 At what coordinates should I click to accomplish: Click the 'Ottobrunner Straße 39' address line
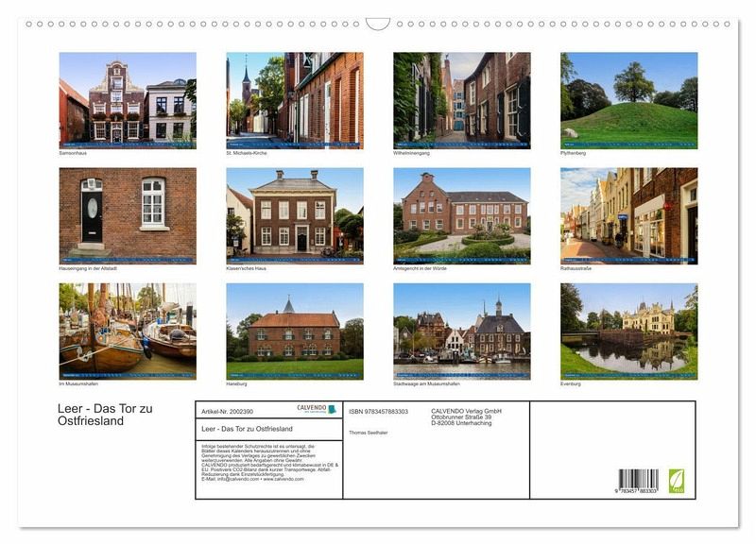pos(461,417)
